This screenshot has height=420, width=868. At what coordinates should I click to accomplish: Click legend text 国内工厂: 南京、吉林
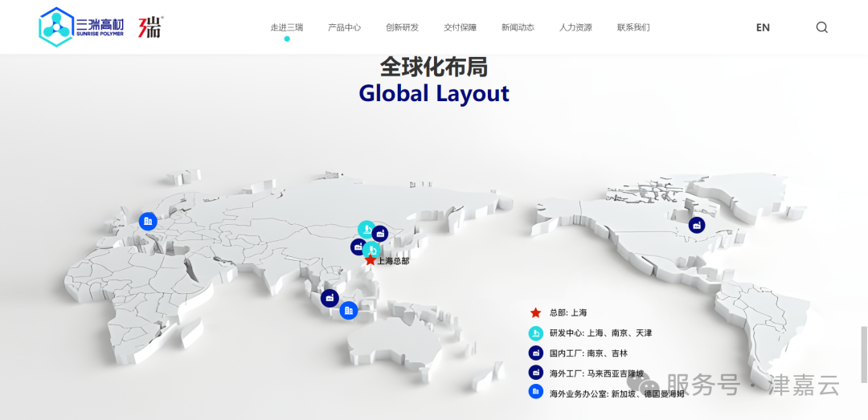tap(589, 353)
